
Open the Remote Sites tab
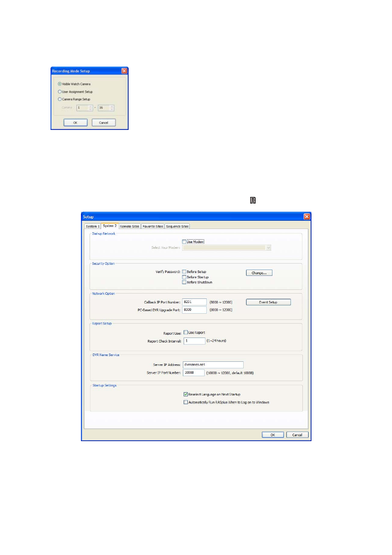point(129,227)
